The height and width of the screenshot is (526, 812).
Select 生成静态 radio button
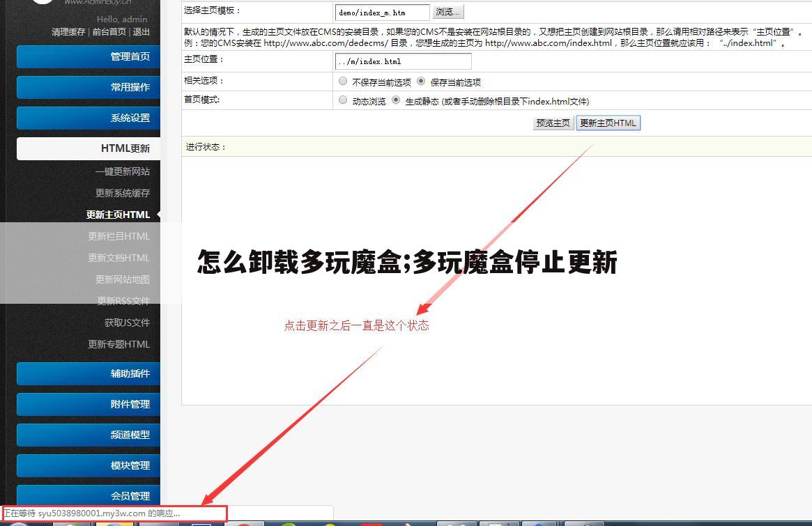coord(396,100)
